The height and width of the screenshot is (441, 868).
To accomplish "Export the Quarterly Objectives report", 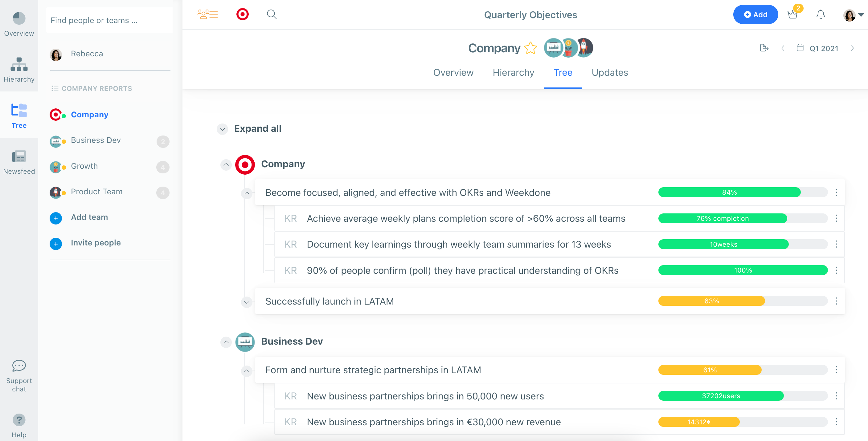I will click(764, 48).
